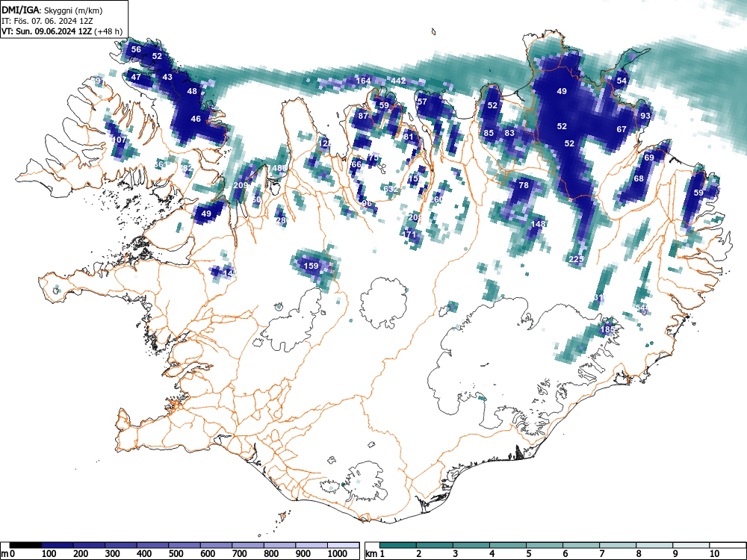Image resolution: width=747 pixels, height=560 pixels.
Task: Click the map value label 148
Action: [x=538, y=224]
